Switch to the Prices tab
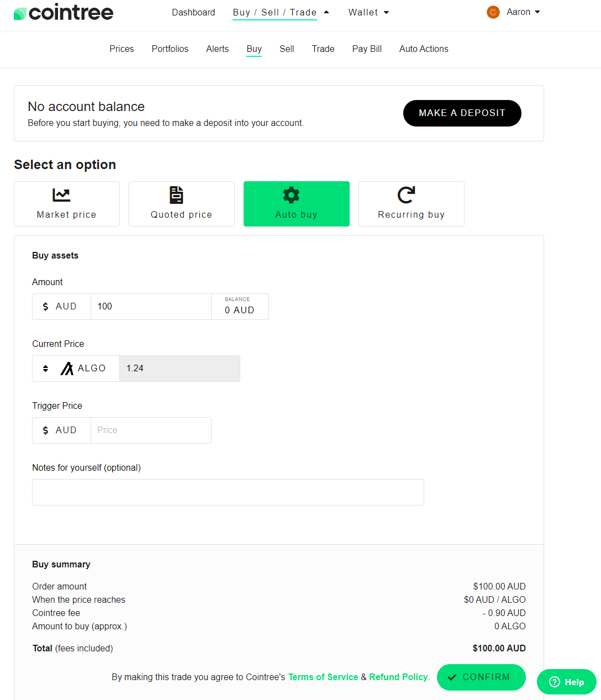The image size is (601, 700). (122, 49)
